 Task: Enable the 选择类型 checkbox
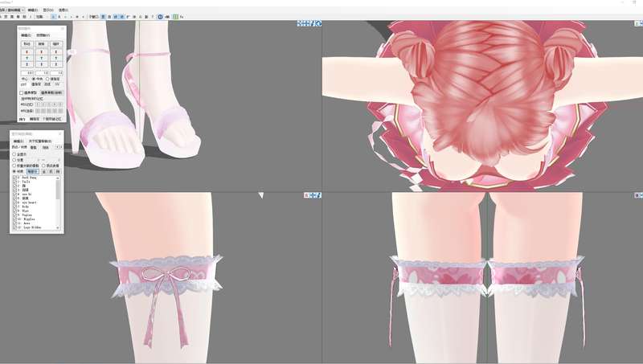point(22,92)
